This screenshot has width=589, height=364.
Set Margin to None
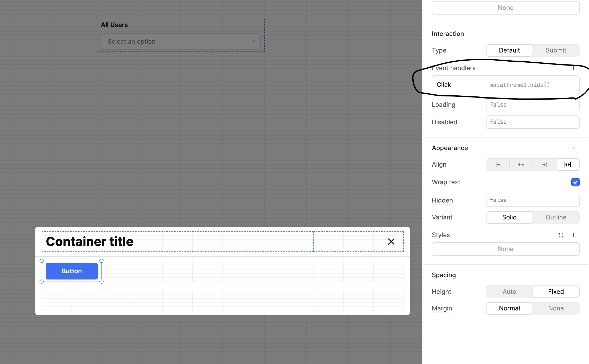(556, 308)
